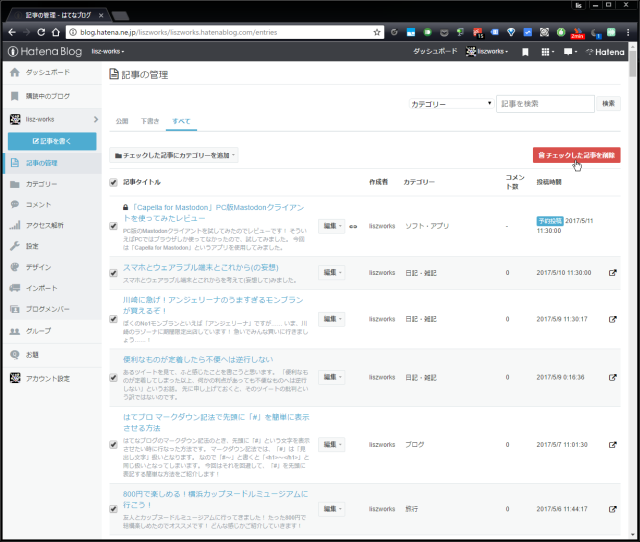Uncheck the Capella for Mastodon article checkbox

113,226
